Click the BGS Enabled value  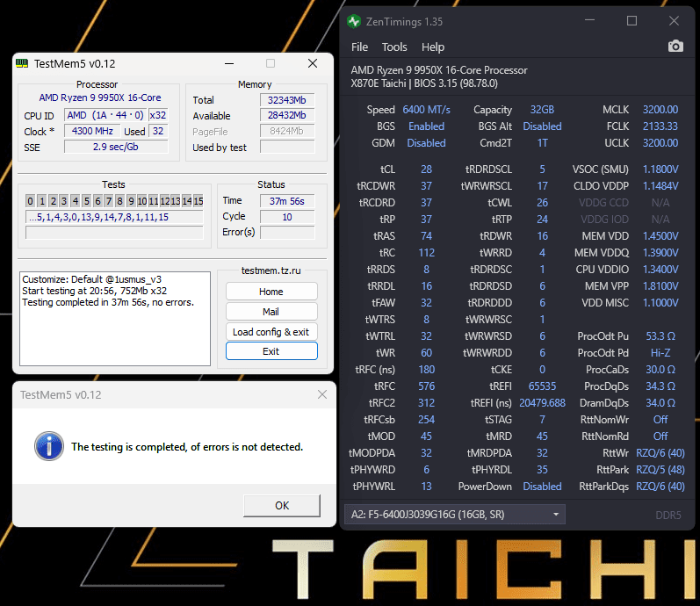pos(426,126)
